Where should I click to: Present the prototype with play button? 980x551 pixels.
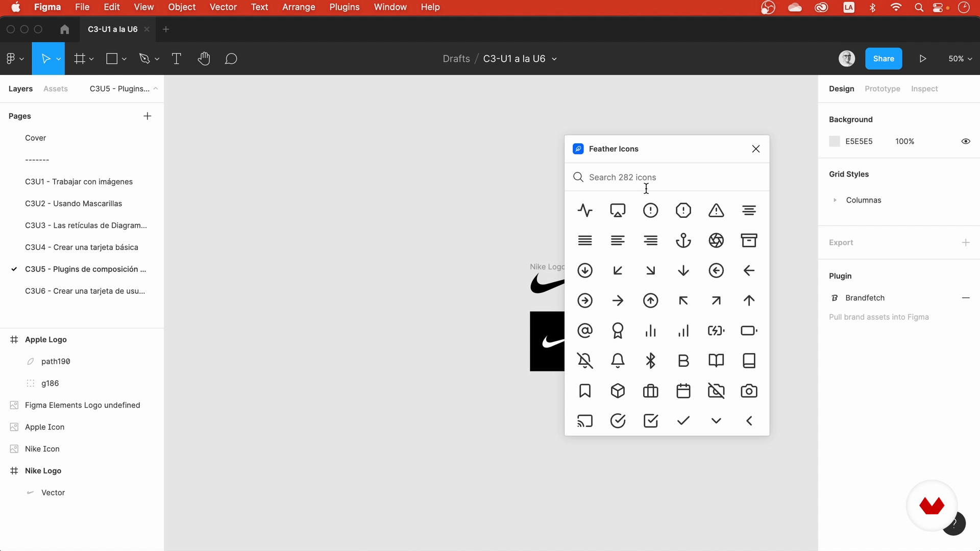click(x=923, y=59)
